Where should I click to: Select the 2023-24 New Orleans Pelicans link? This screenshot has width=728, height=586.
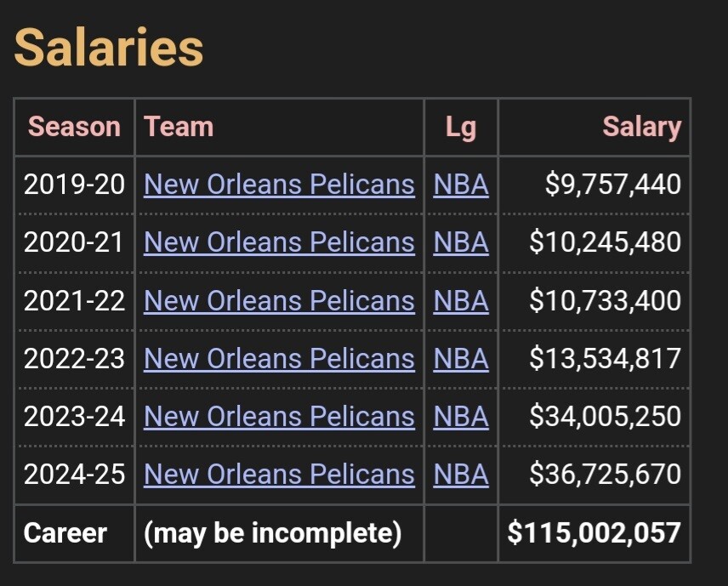279,416
